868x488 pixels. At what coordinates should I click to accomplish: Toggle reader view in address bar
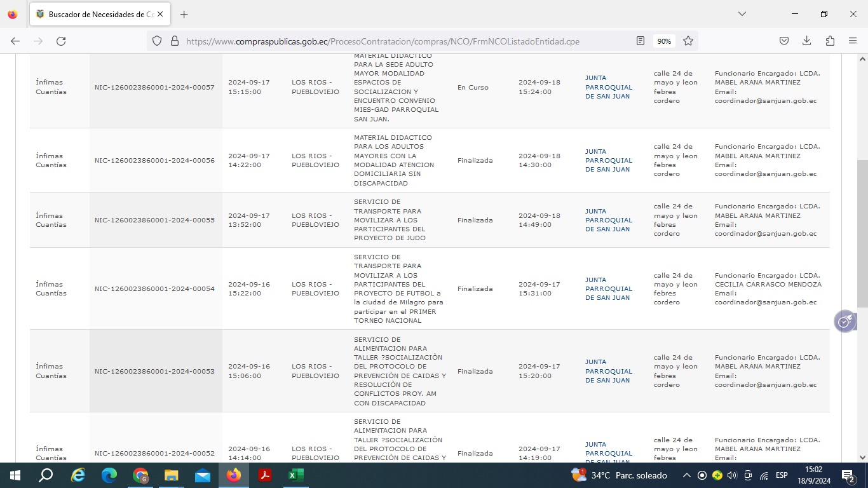(x=641, y=41)
